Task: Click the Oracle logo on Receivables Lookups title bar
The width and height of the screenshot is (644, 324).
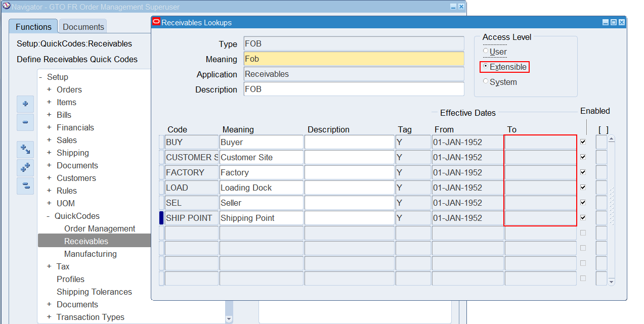Action: 156,22
